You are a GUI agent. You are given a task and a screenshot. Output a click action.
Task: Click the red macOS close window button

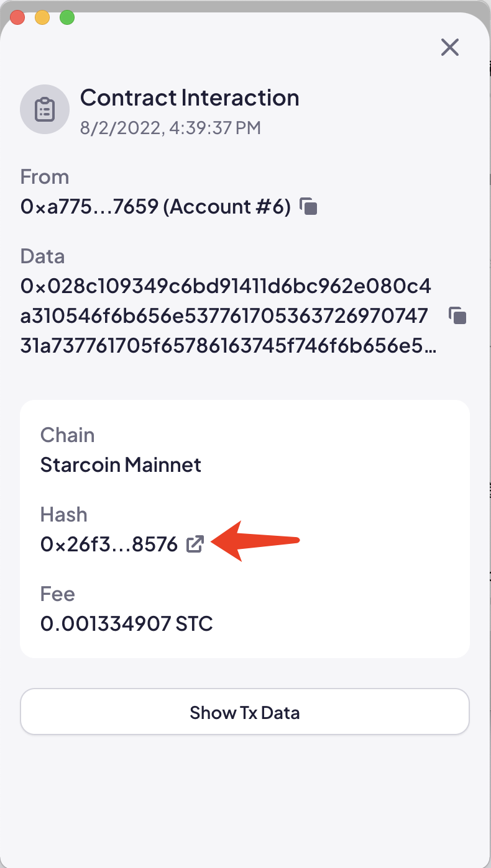[17, 17]
